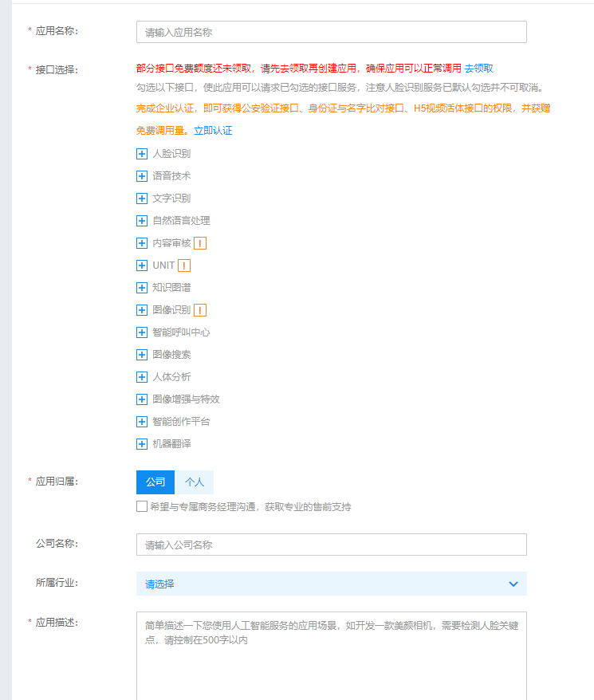
Task: Expand the 文字识别 interface group
Action: [x=142, y=199]
